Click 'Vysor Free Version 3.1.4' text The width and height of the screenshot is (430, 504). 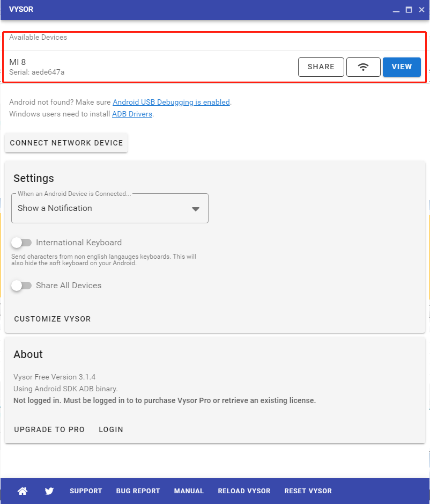[54, 377]
